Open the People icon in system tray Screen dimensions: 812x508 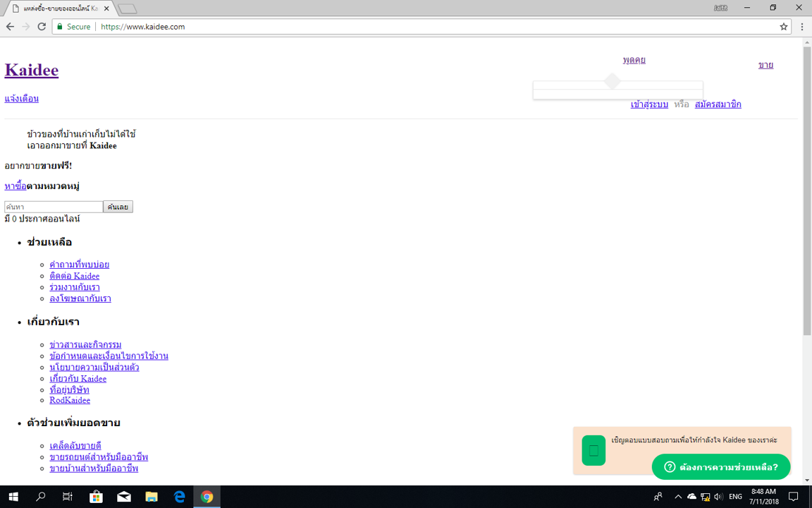coord(658,497)
